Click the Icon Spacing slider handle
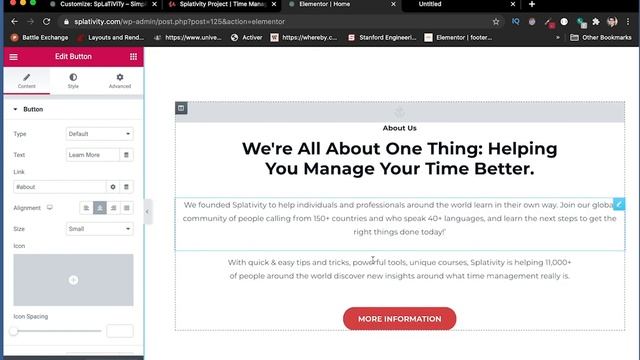The height and width of the screenshot is (360, 640). [14, 331]
